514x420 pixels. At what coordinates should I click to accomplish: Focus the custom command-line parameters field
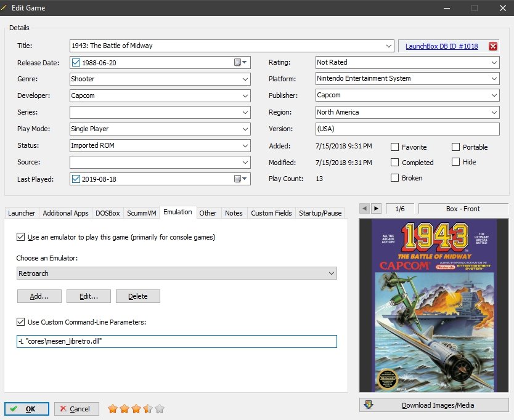[x=177, y=341]
